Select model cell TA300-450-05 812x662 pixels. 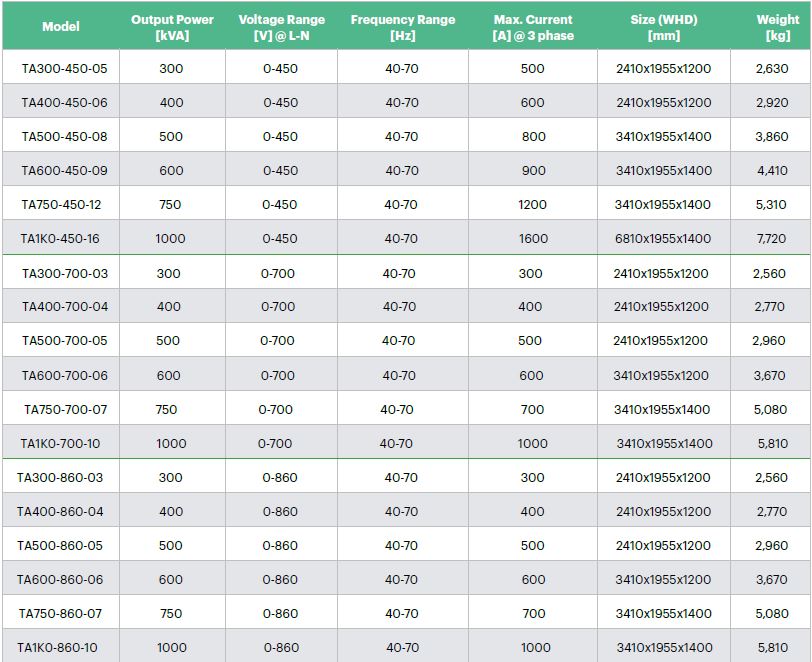tap(64, 69)
